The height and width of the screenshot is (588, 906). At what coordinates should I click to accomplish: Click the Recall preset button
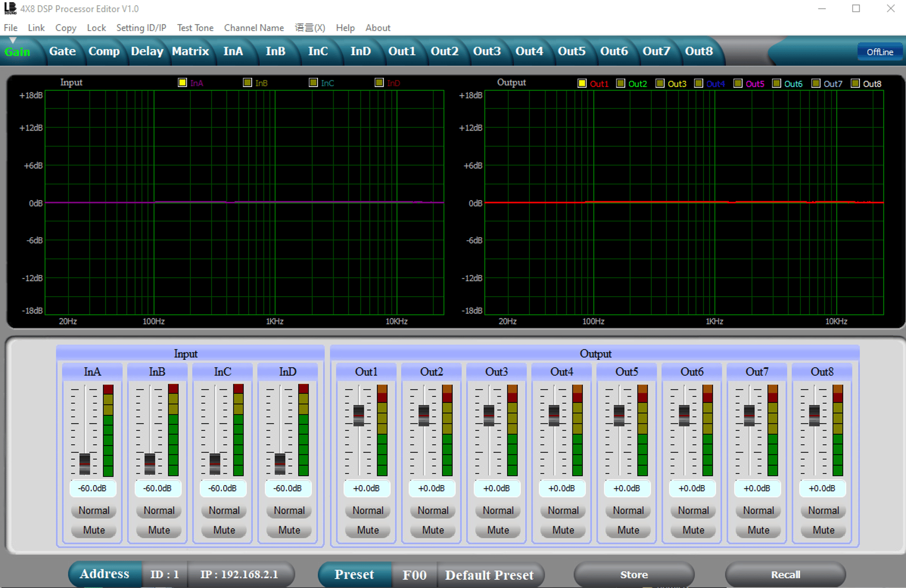[785, 574]
